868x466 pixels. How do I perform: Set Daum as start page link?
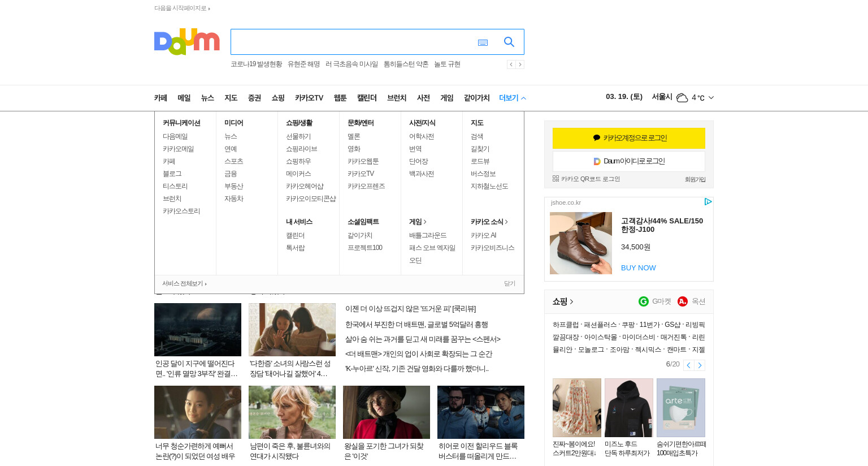coord(182,8)
